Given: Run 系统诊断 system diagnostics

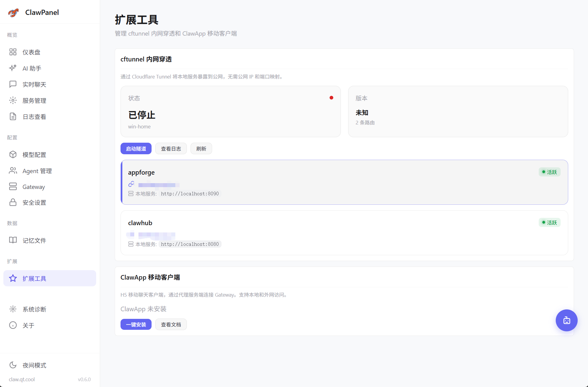Looking at the screenshot, I should [34, 309].
